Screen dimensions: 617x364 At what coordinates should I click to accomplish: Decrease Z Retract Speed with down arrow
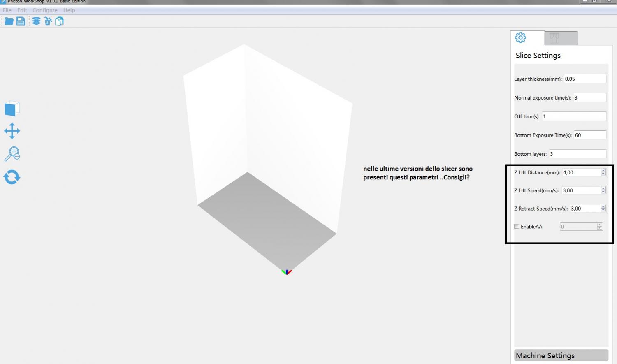tap(603, 211)
